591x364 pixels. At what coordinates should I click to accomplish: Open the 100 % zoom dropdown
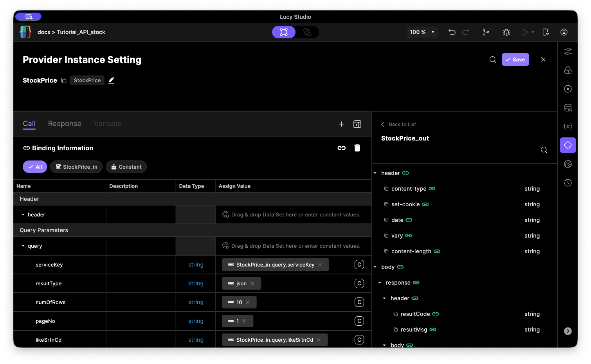[422, 32]
